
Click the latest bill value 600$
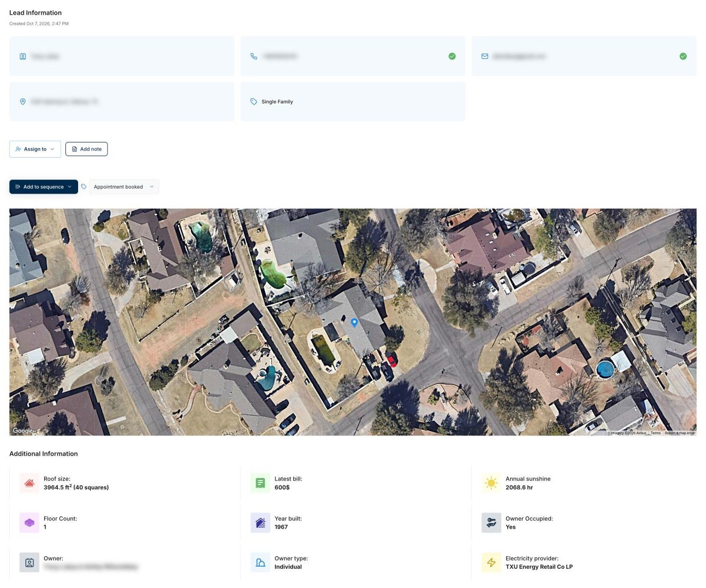(x=282, y=488)
